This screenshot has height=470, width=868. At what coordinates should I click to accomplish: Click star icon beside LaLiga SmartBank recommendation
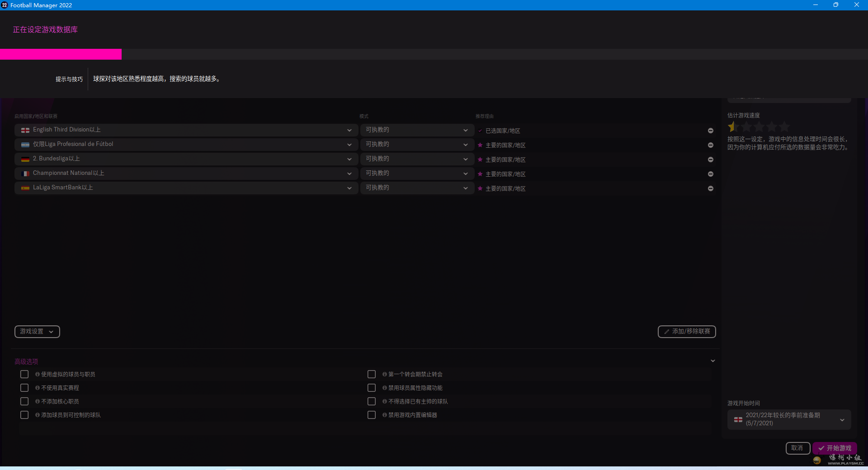pyautogui.click(x=480, y=188)
